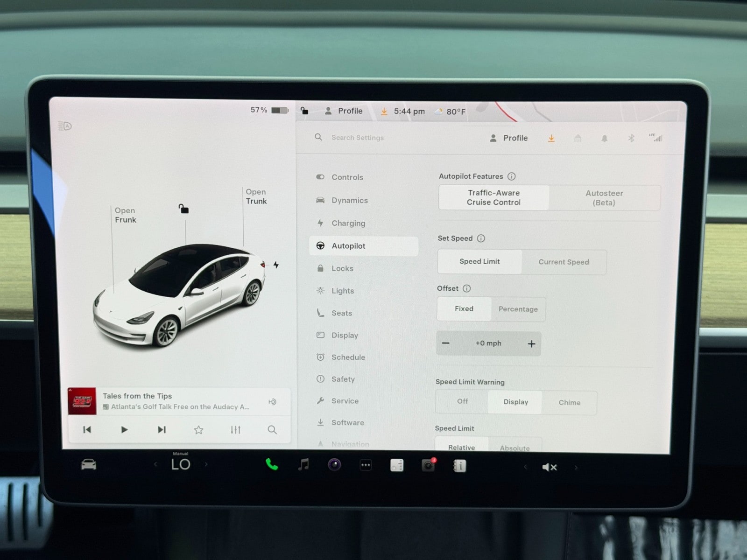Open the music note app
Screen dimensions: 747x560
pos(303,464)
